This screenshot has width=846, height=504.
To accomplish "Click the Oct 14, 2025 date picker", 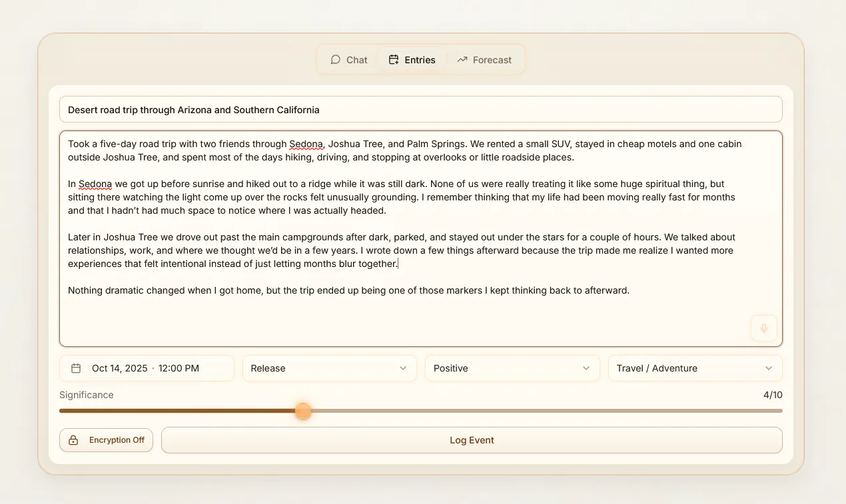I will (x=147, y=368).
